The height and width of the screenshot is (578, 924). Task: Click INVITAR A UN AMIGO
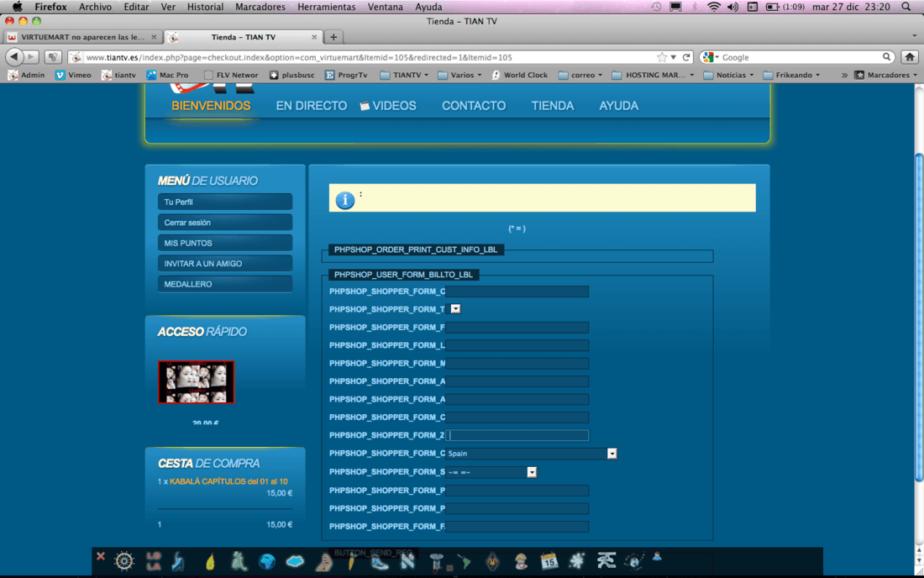224,263
